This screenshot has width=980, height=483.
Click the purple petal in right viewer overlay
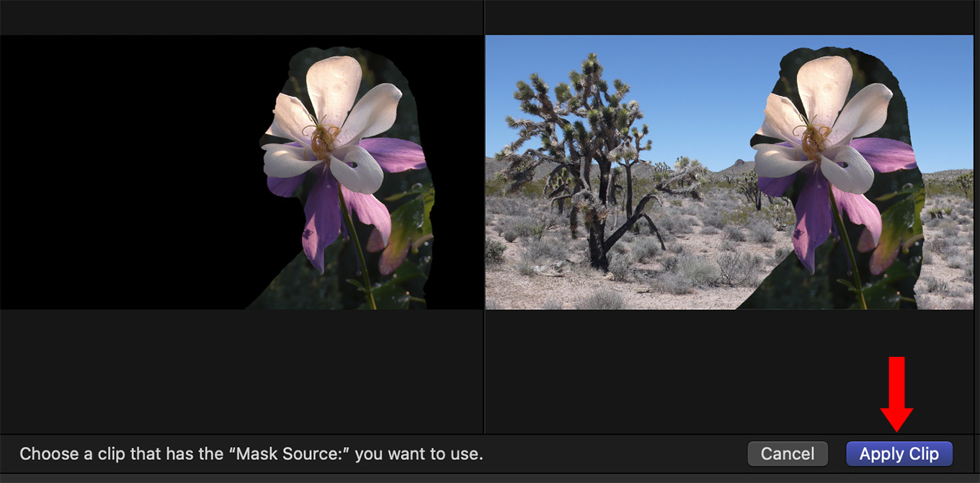click(x=811, y=216)
